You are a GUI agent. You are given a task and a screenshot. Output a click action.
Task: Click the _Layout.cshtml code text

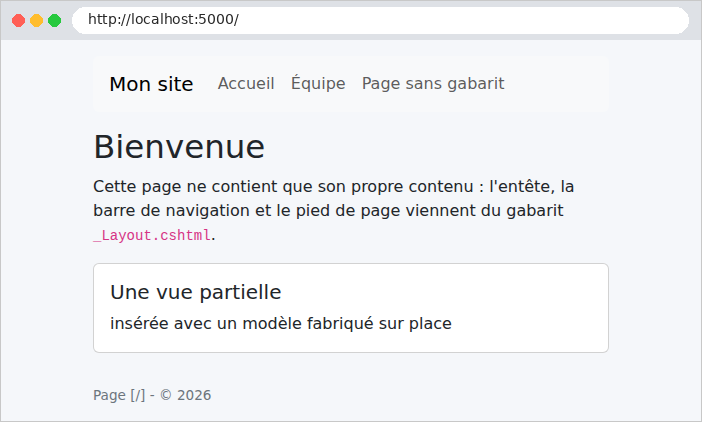(x=152, y=235)
